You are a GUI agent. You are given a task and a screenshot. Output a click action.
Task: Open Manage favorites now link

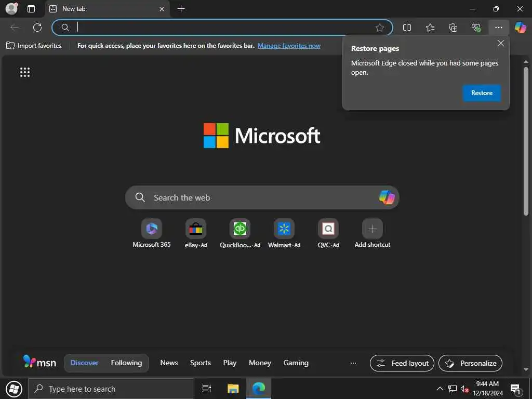289,46
